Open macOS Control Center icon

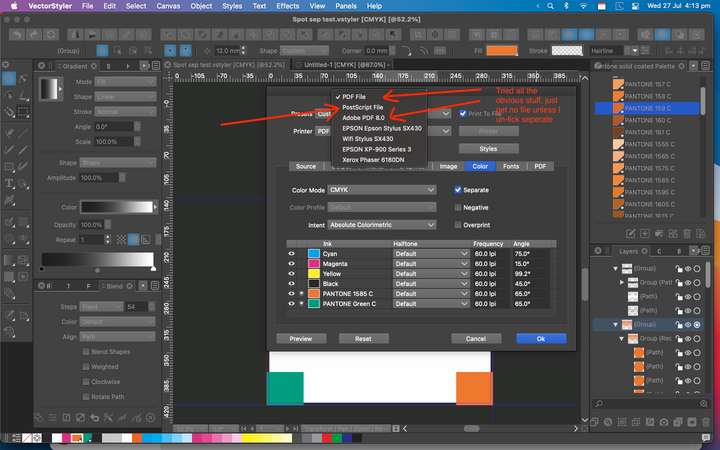coord(636,6)
